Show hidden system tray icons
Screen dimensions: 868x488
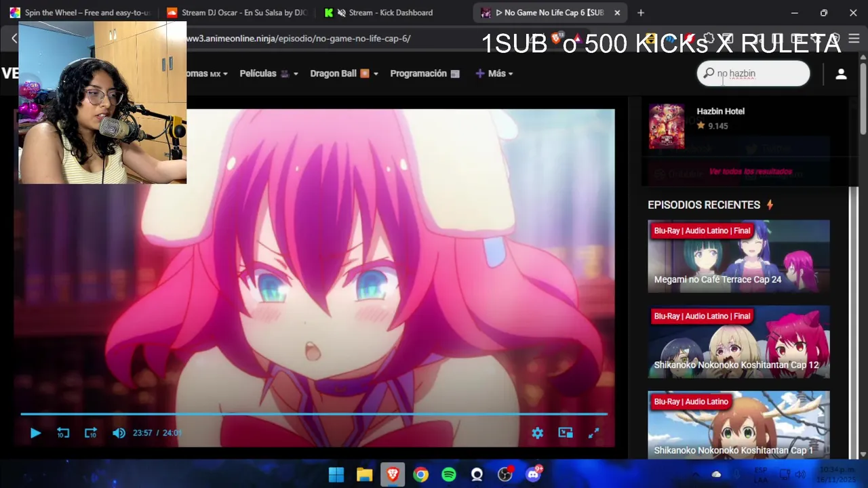pos(696,474)
